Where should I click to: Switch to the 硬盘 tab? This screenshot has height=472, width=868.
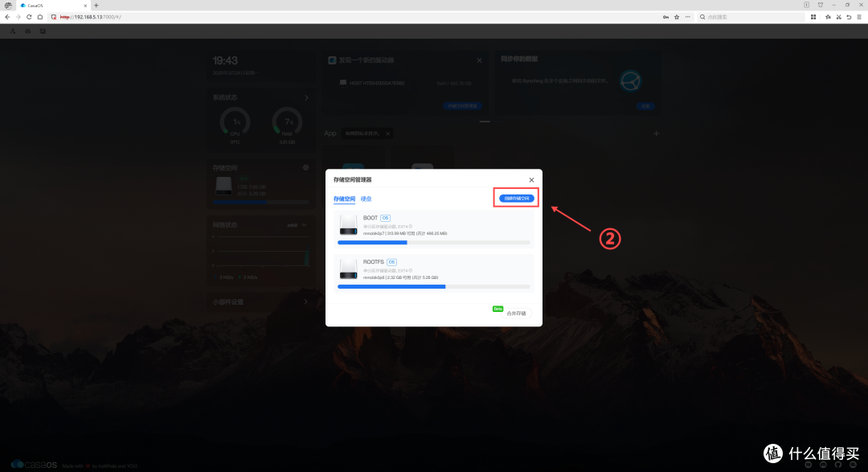(x=366, y=199)
